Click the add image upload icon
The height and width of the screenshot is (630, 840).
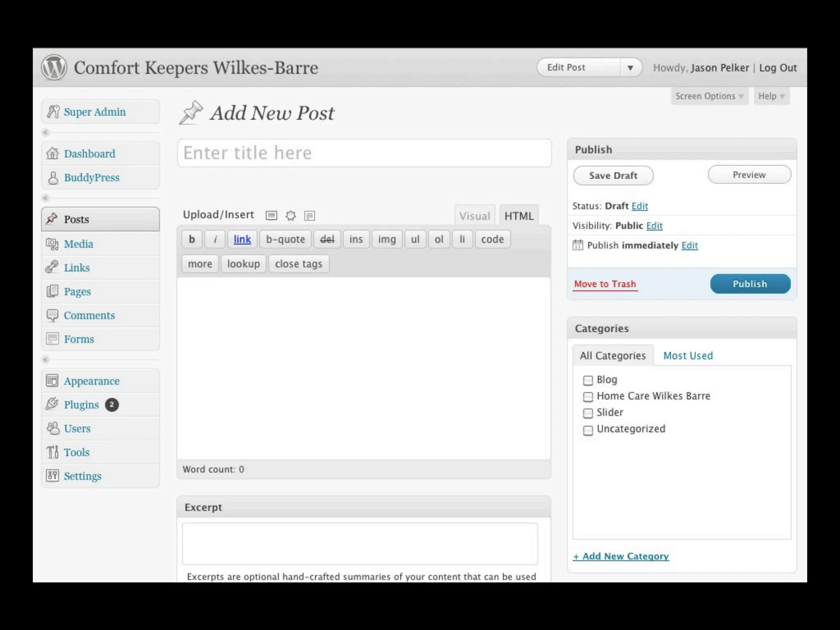pyautogui.click(x=271, y=215)
